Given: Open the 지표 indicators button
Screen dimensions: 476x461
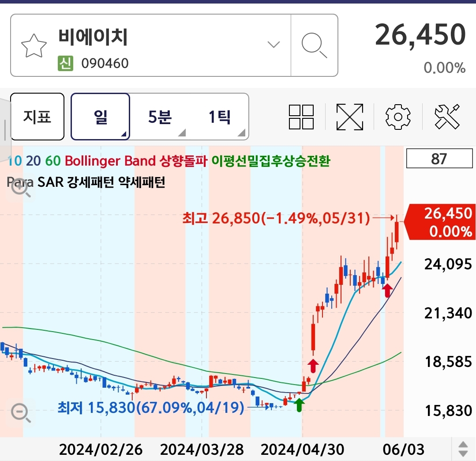Looking at the screenshot, I should click(x=37, y=117).
